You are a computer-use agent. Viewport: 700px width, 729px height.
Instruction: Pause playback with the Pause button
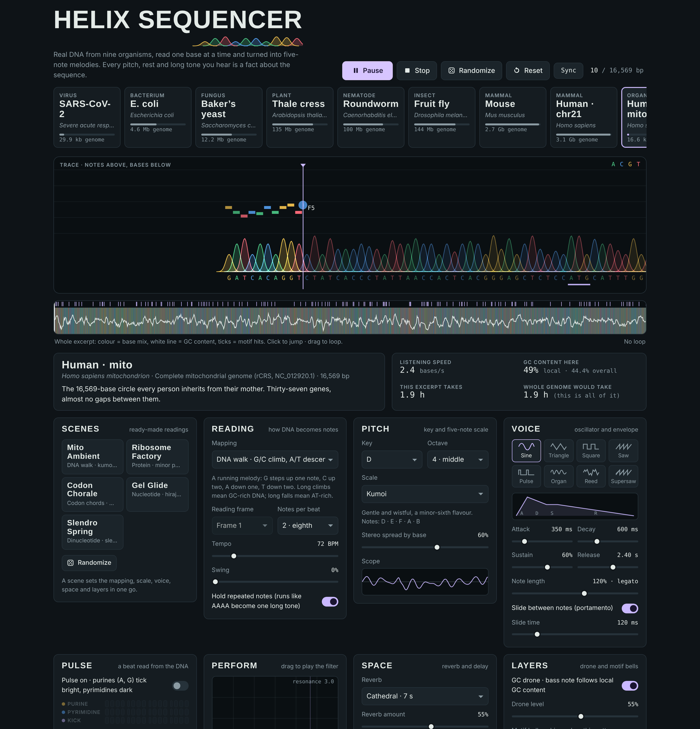(x=367, y=71)
